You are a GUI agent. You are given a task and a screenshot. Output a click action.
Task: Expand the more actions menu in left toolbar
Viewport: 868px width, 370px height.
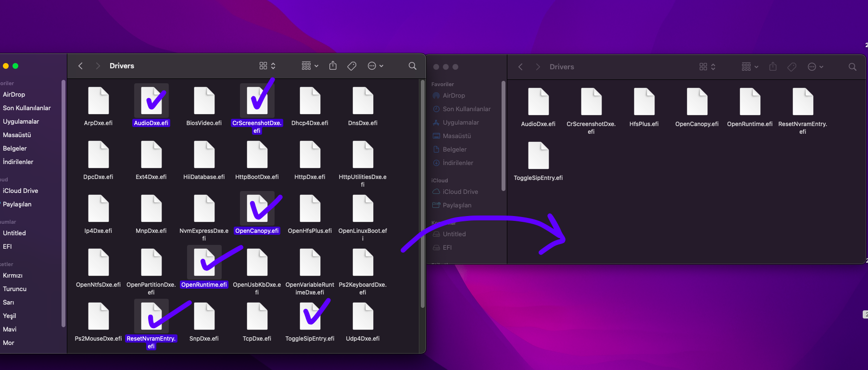coord(375,66)
